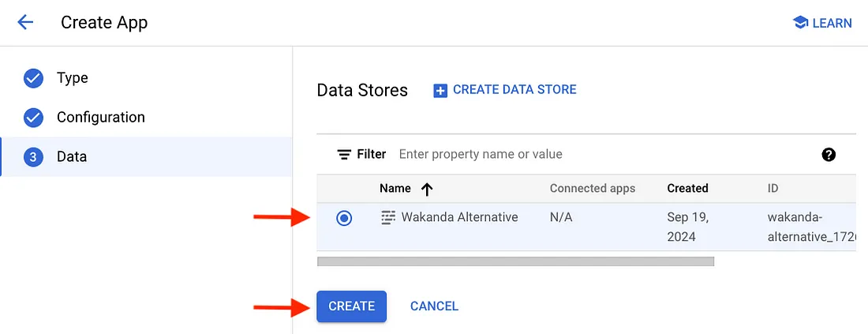Sort by Name using the up arrow
This screenshot has height=334, width=868.
pos(426,190)
